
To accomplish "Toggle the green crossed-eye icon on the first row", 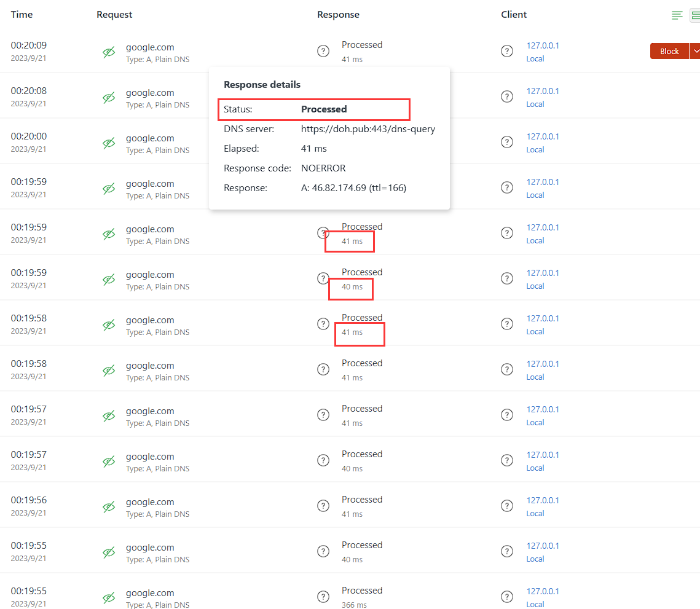I will (x=109, y=52).
